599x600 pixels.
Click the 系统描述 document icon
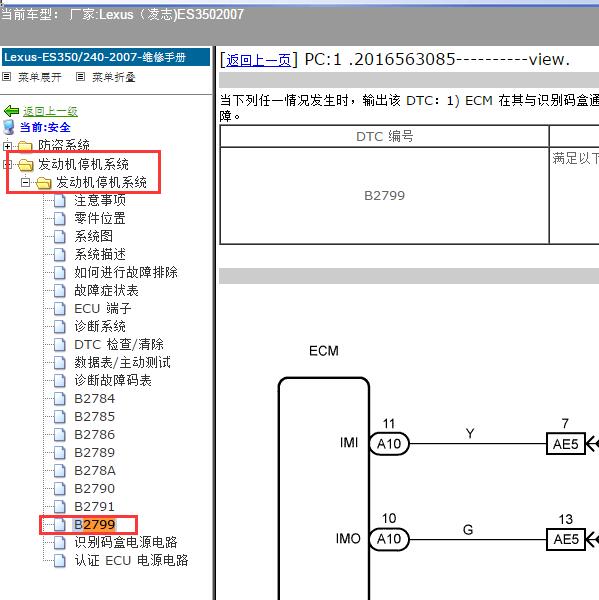click(60, 254)
